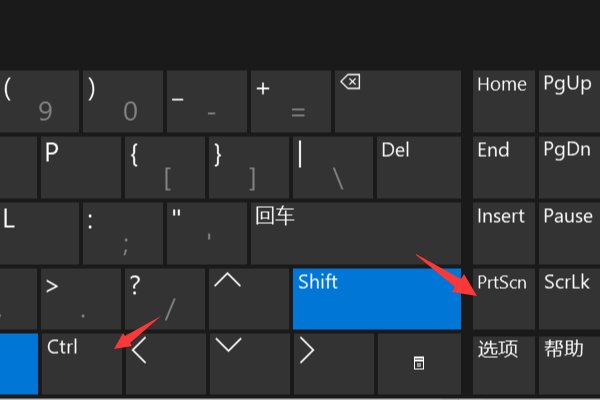
Task: Tap the down arrow key
Action: tap(248, 363)
